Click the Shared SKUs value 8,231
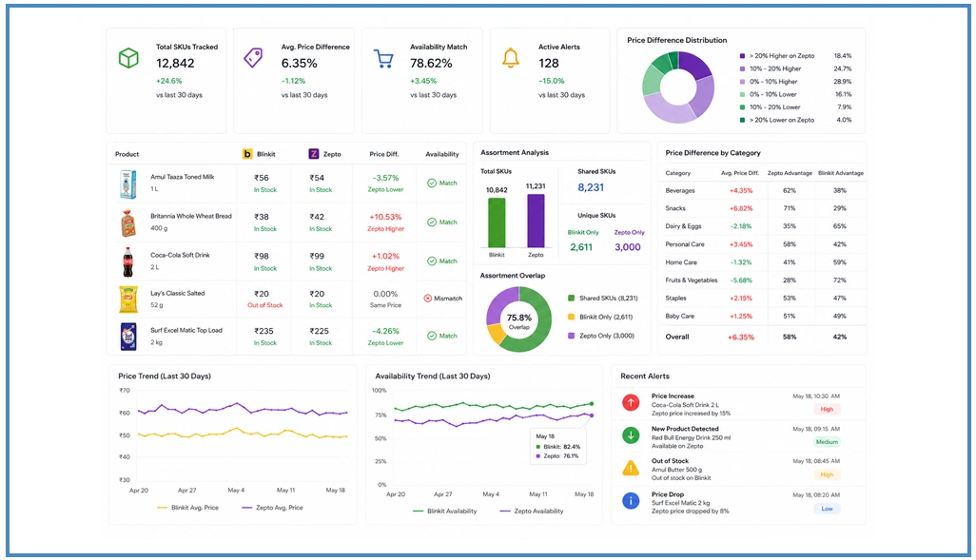 (591, 187)
